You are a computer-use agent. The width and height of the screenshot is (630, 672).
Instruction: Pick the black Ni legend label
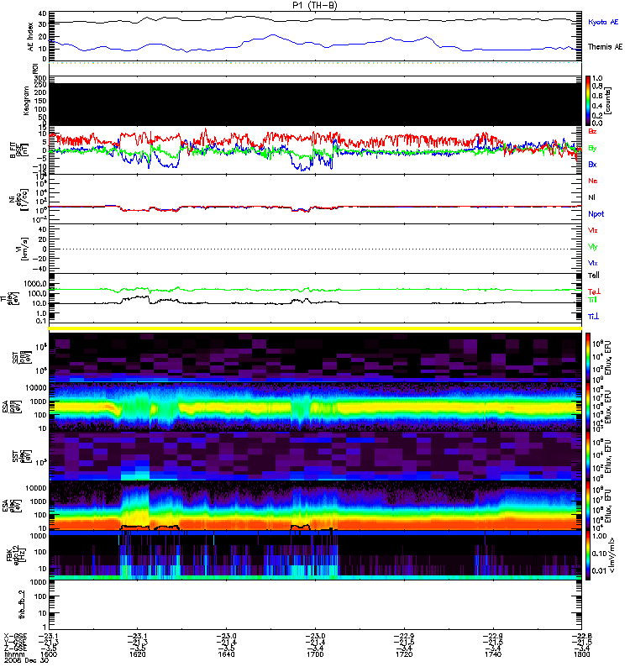[591, 197]
